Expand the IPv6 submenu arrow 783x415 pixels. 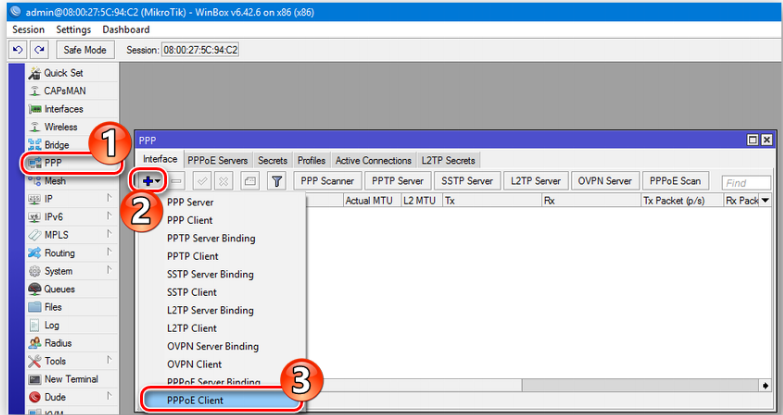[109, 216]
